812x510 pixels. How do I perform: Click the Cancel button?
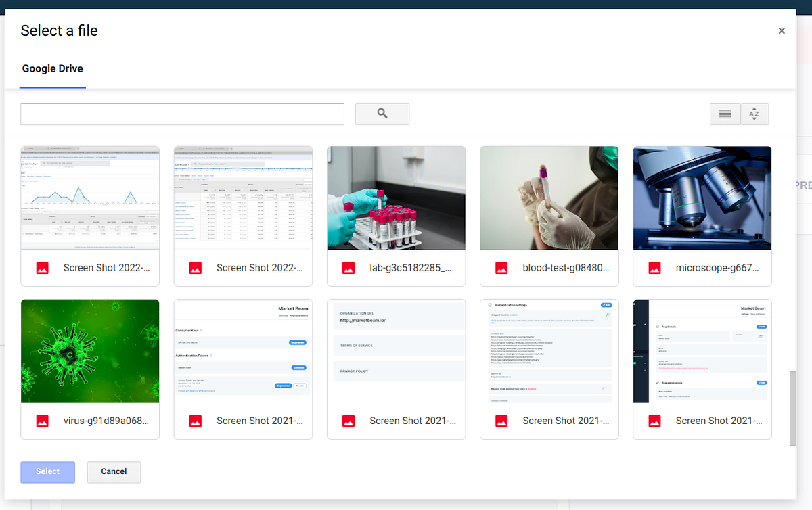pos(114,472)
